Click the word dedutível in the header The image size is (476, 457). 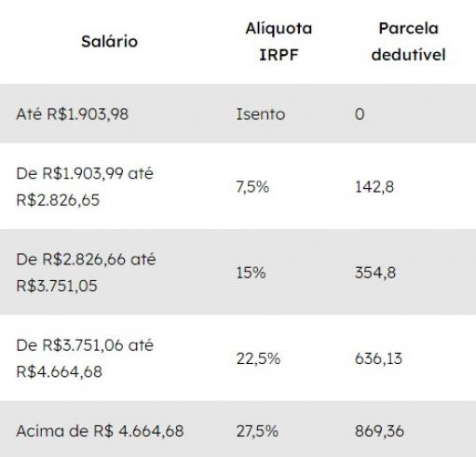click(408, 55)
